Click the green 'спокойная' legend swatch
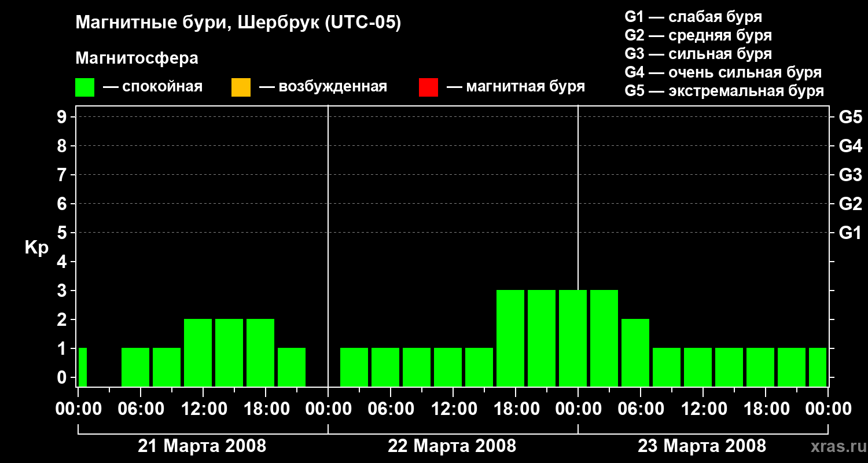868x463 pixels. 85,87
